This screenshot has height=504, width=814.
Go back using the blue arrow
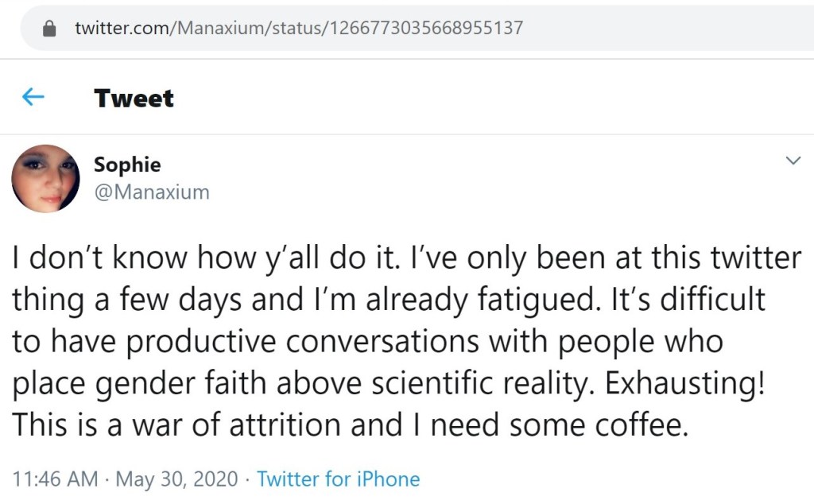[33, 98]
